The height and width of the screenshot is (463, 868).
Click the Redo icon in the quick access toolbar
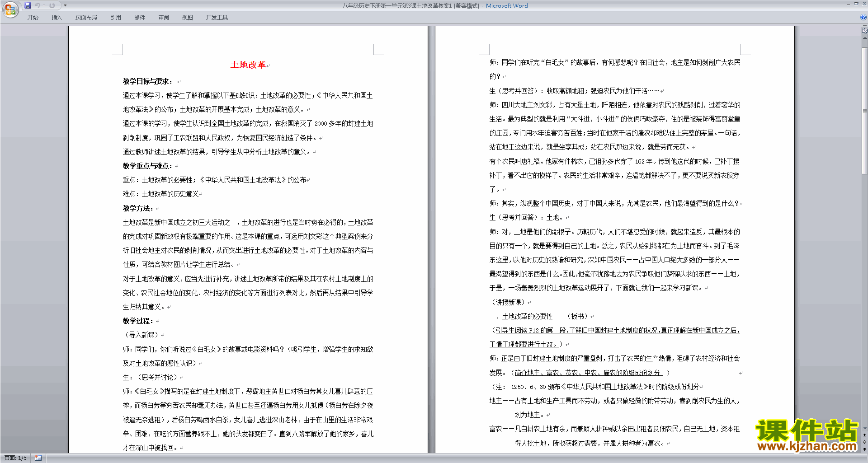pyautogui.click(x=52, y=5)
